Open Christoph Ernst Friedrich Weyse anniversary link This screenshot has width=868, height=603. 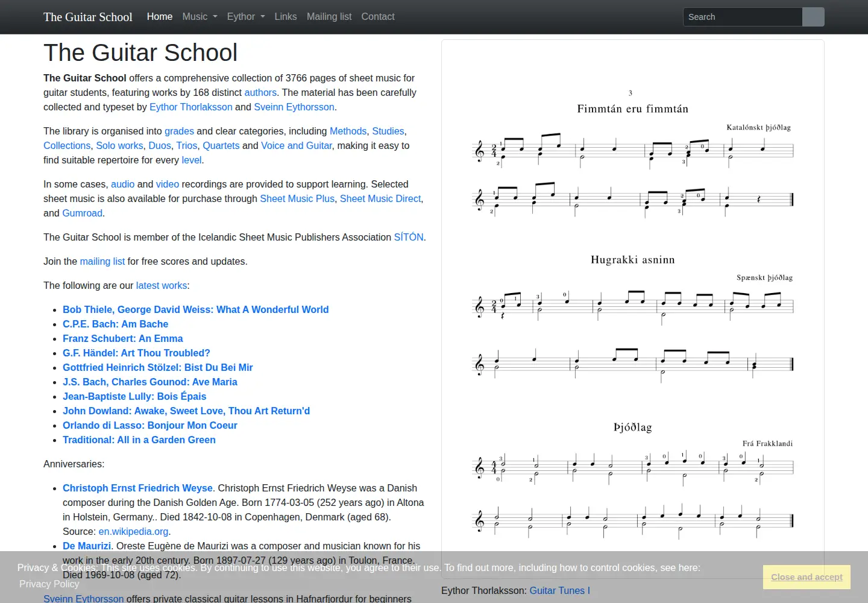[x=138, y=488]
